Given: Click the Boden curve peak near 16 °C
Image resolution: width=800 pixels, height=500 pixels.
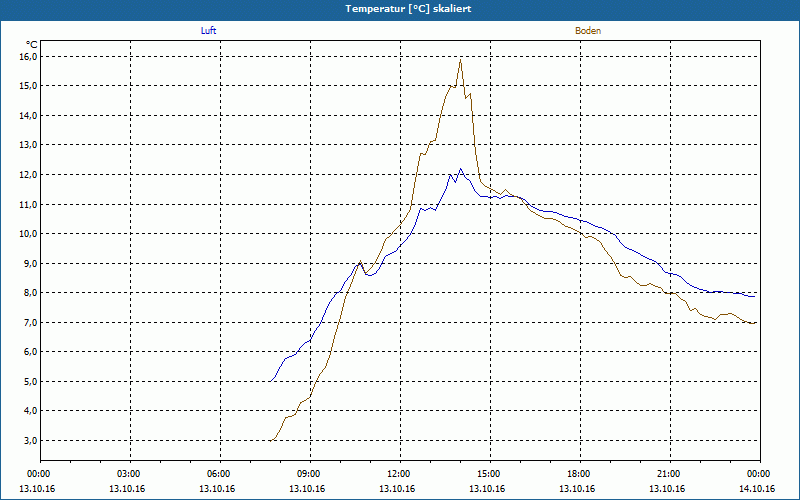Looking at the screenshot, I should tap(461, 60).
